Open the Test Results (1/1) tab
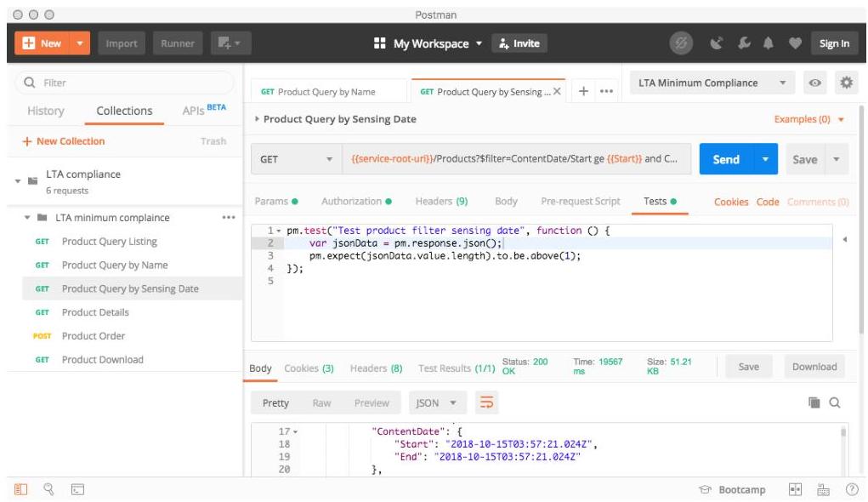The height and width of the screenshot is (502, 868). (x=457, y=368)
